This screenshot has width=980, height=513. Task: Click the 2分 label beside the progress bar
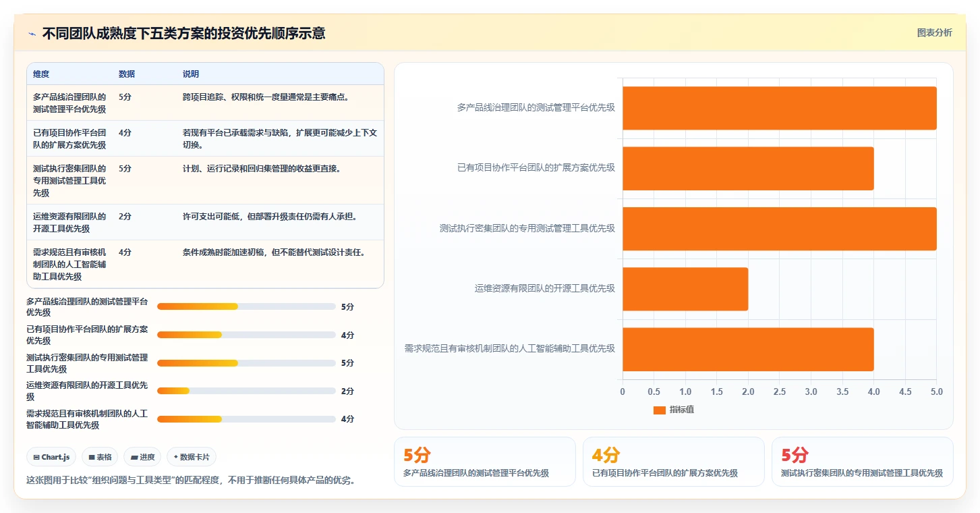347,391
